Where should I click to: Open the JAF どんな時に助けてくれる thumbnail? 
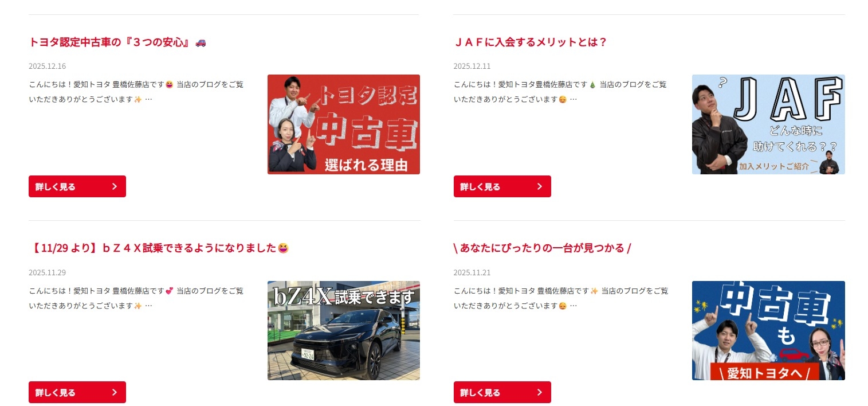pos(768,124)
